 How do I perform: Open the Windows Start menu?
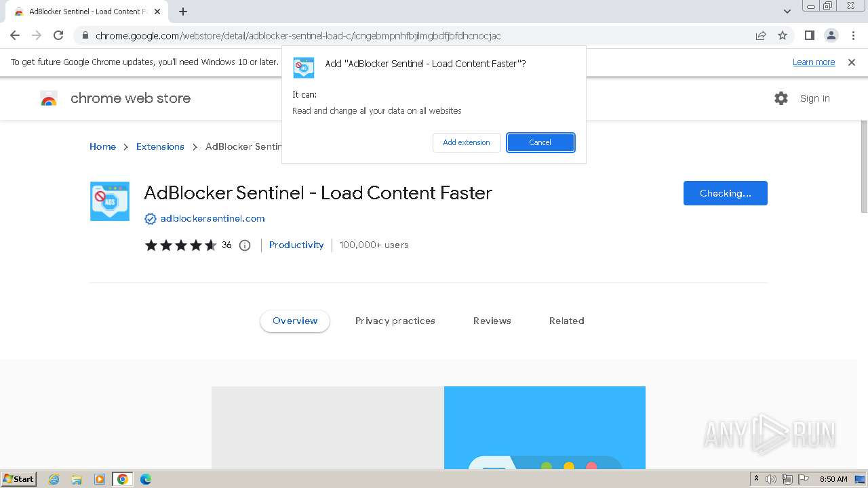point(19,479)
